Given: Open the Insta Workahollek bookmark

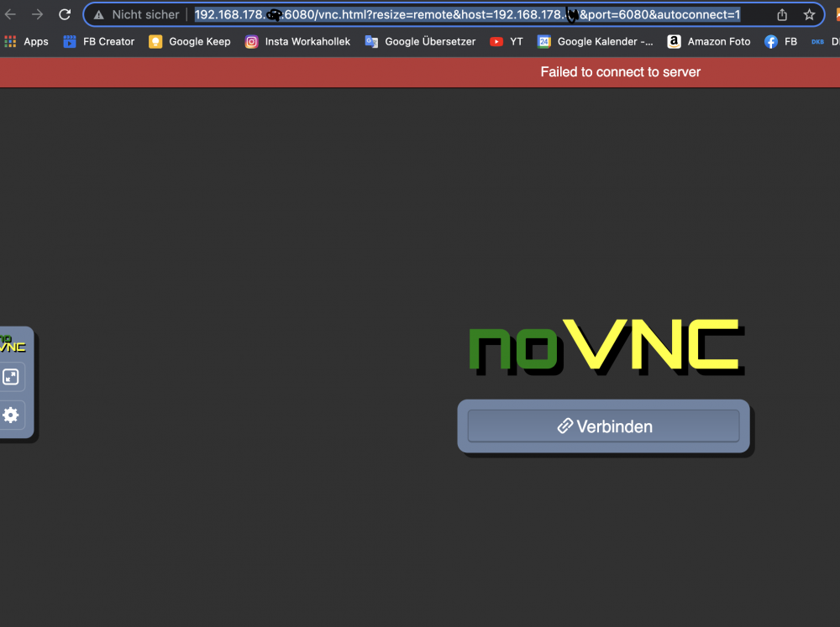Looking at the screenshot, I should tap(297, 41).
